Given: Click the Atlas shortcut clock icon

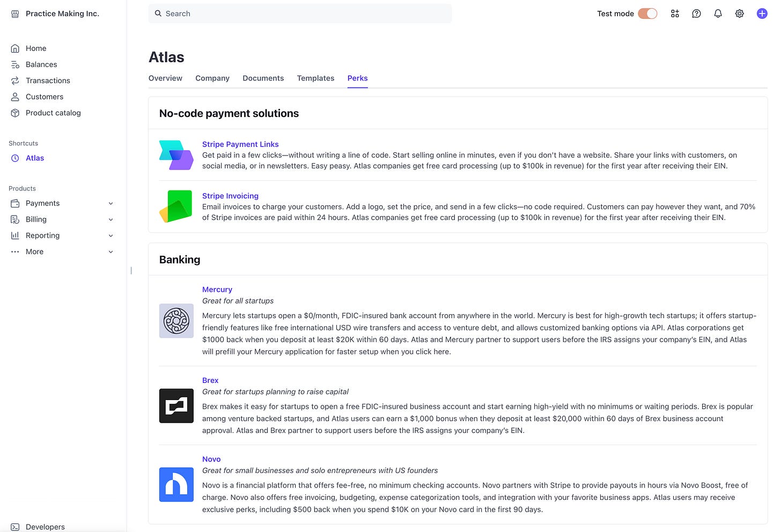Looking at the screenshot, I should (15, 158).
